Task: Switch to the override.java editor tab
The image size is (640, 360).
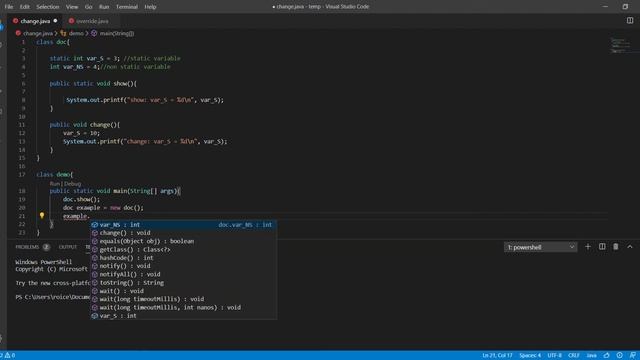Action: 92,21
